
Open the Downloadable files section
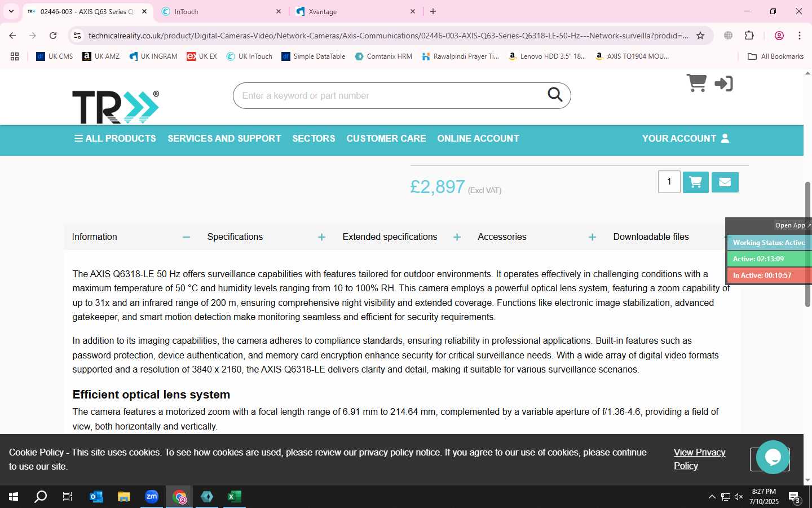coord(651,237)
